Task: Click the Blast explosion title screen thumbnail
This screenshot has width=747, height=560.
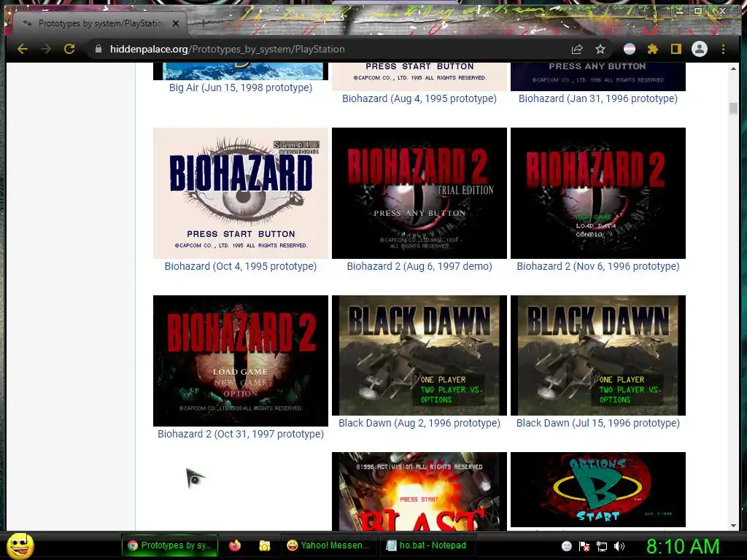Action: 419,491
